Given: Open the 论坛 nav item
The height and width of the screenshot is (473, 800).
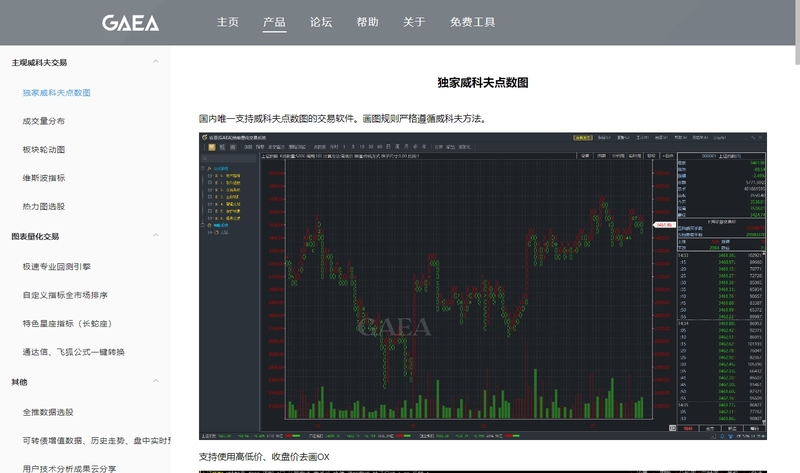Looking at the screenshot, I should pyautogui.click(x=321, y=22).
